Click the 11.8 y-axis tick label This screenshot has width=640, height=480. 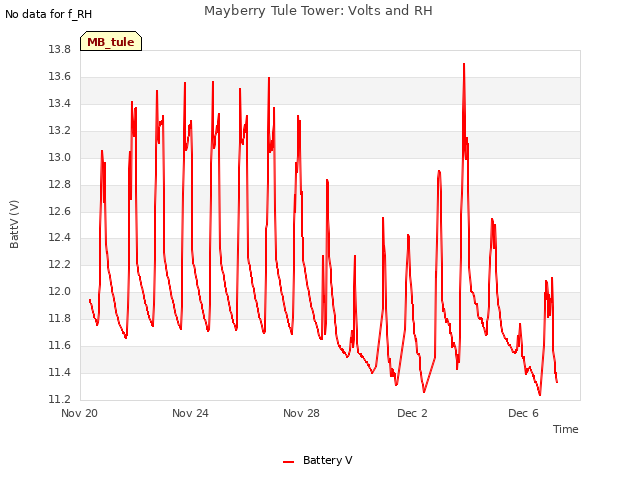point(60,318)
